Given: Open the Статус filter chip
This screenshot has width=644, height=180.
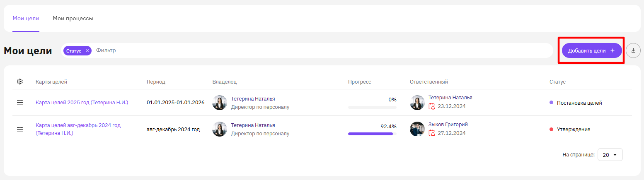Looking at the screenshot, I should tap(75, 50).
